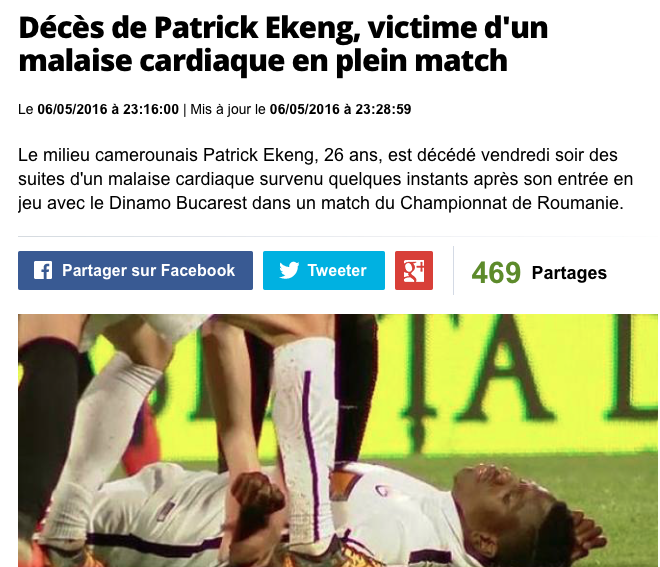
Task: Click '26 ans' in the intro paragraph
Action: click(353, 155)
